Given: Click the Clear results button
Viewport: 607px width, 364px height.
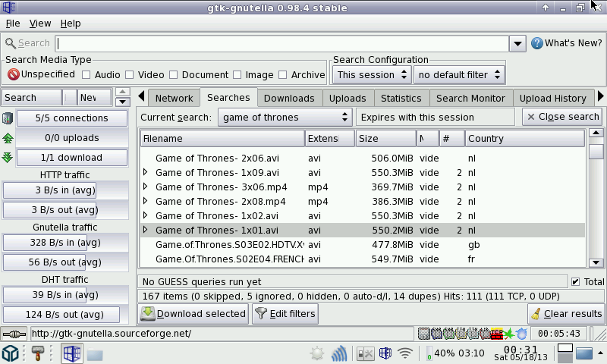Looking at the screenshot, I should 566,314.
